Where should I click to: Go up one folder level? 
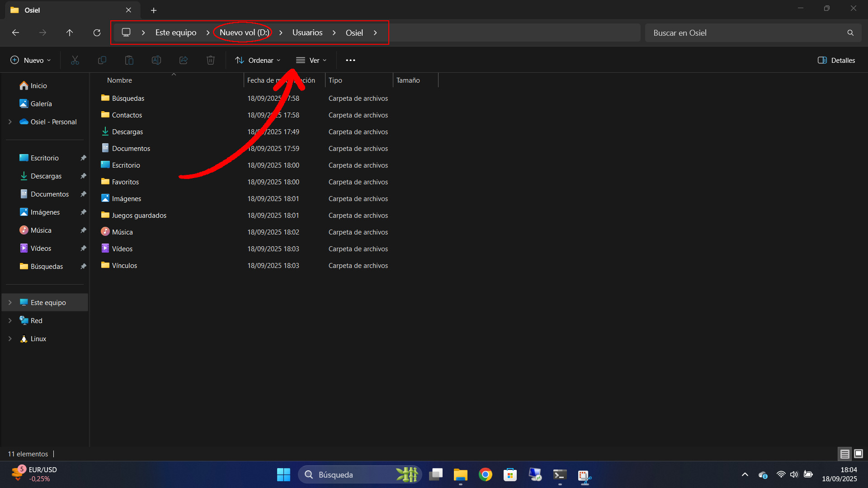pos(70,33)
